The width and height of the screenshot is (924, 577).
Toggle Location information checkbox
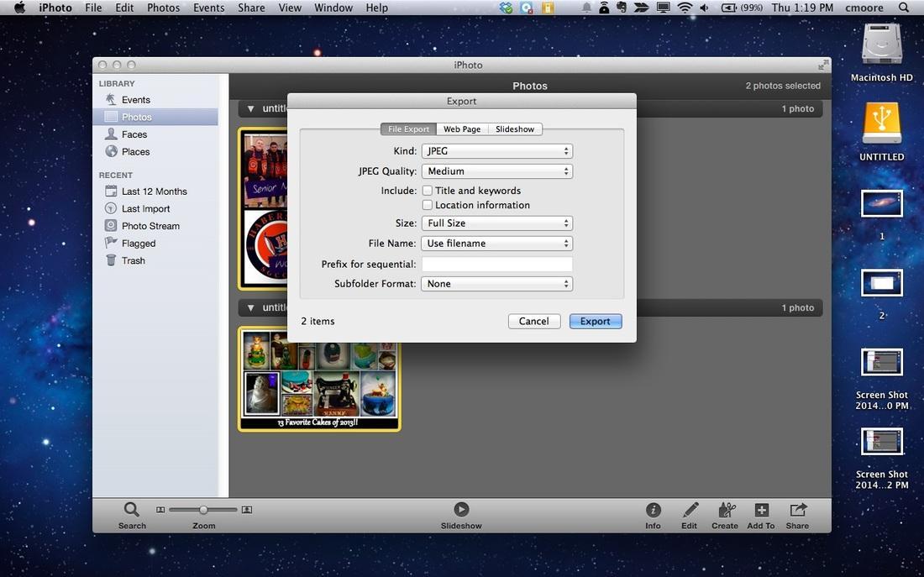click(x=428, y=205)
